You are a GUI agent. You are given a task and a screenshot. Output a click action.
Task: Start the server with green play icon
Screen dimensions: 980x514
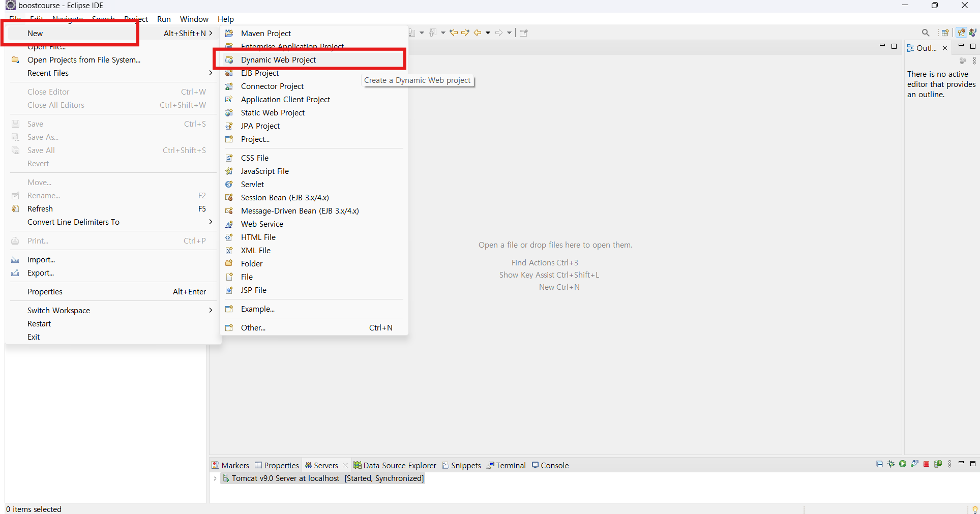tap(903, 464)
